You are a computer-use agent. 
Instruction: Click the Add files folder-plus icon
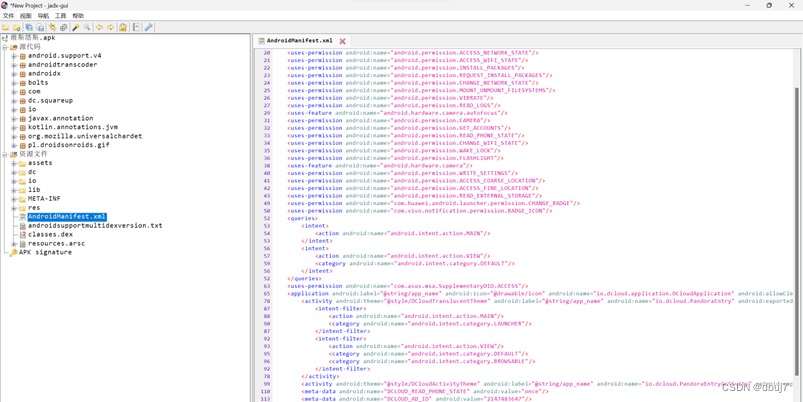coord(16,27)
